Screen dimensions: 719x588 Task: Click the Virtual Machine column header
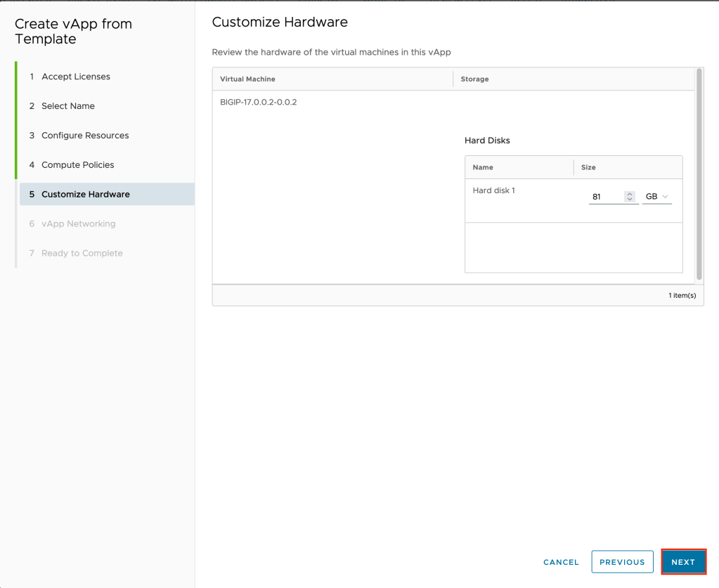(247, 79)
